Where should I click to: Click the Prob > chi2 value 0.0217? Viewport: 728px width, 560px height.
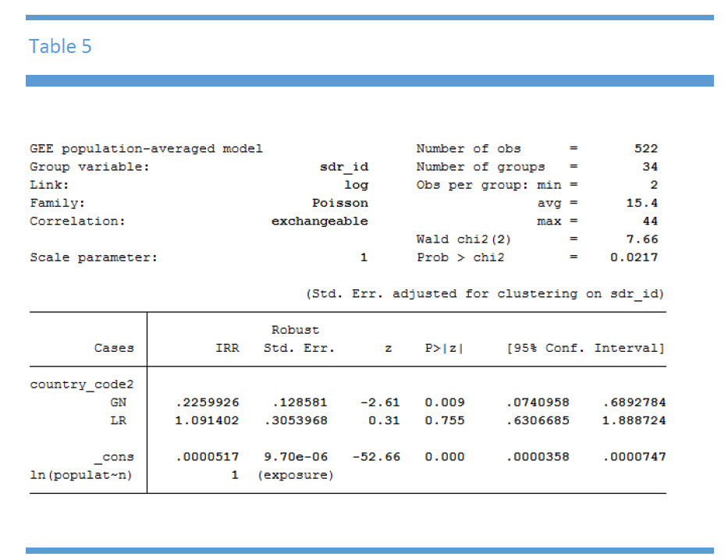(634, 257)
